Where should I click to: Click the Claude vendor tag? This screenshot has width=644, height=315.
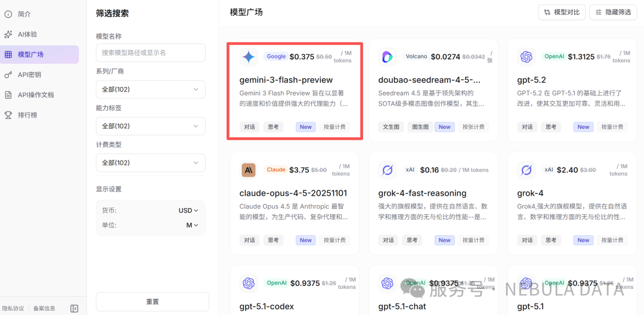(x=275, y=169)
